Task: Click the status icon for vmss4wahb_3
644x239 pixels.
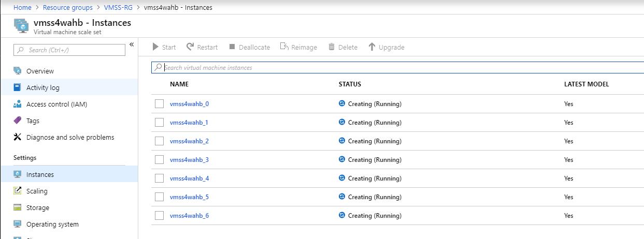Action: pos(342,159)
